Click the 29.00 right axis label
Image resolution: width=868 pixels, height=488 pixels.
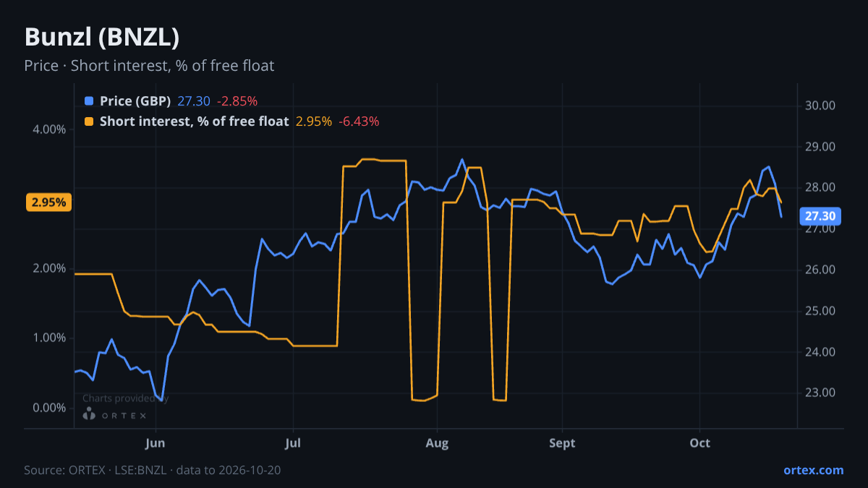pos(820,147)
